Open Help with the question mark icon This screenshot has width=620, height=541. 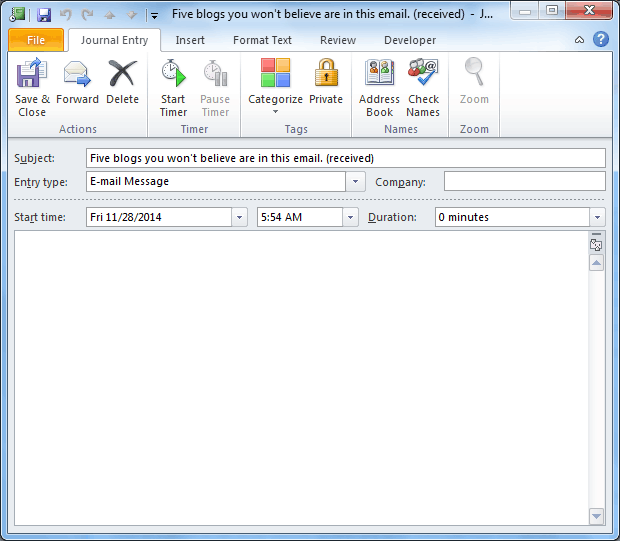(x=601, y=39)
